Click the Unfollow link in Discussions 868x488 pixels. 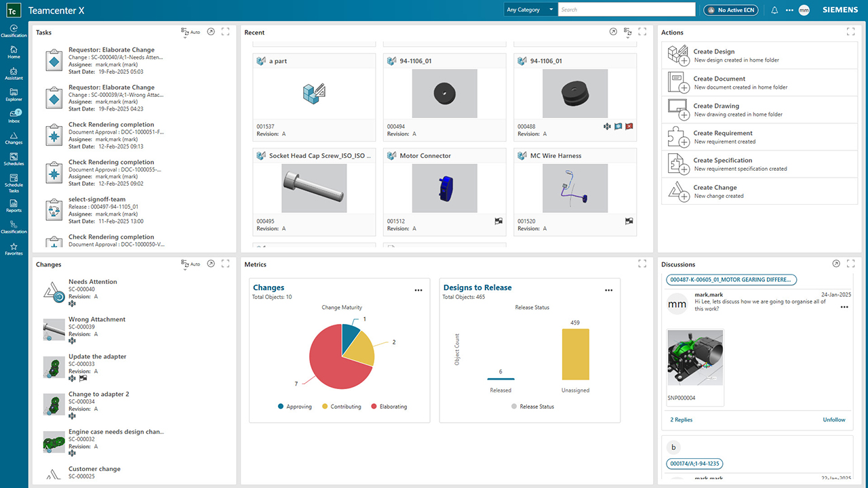[833, 420]
